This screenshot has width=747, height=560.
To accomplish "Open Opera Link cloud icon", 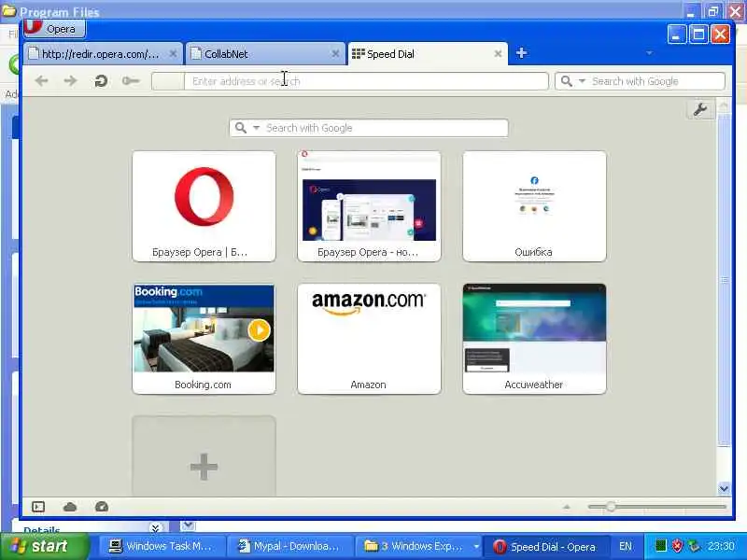I will coord(70,507).
